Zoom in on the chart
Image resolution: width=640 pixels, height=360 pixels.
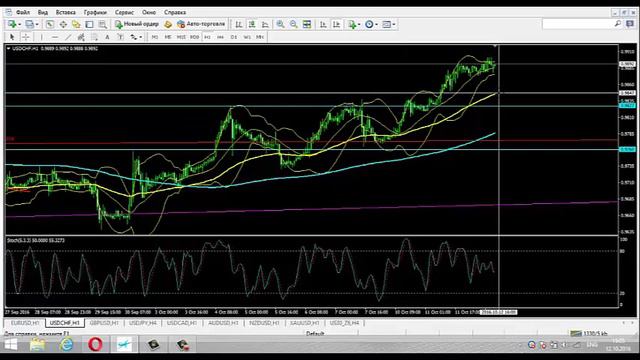pyautogui.click(x=280, y=24)
